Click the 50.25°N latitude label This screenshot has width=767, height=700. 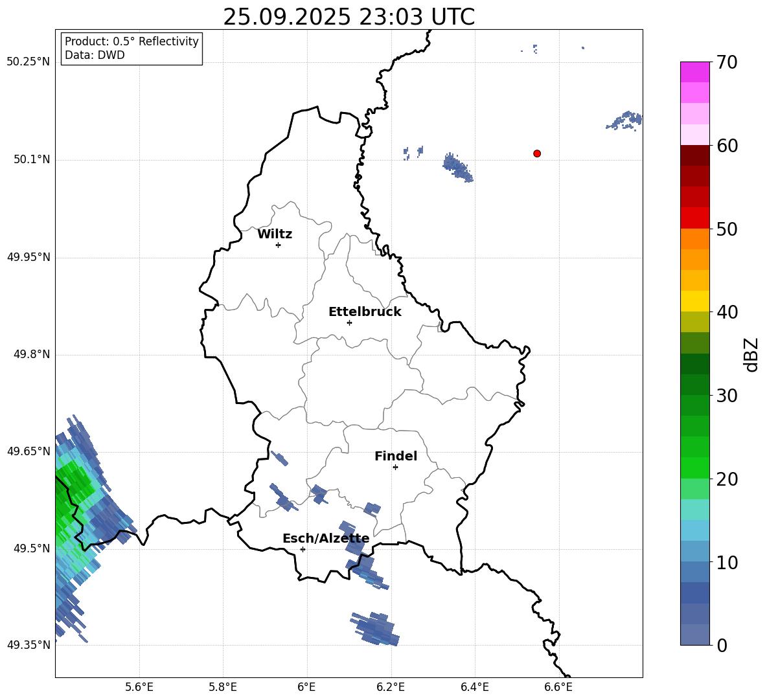point(29,62)
